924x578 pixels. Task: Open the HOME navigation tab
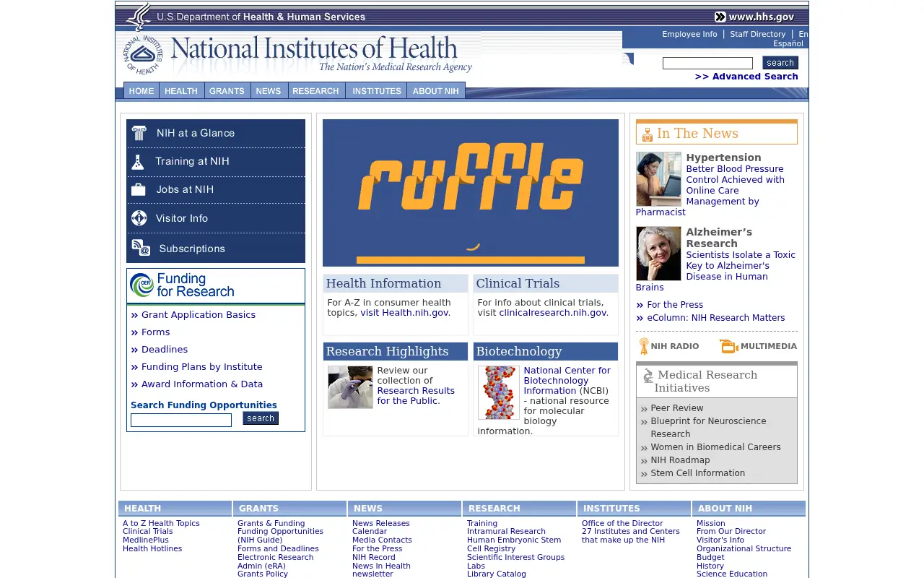click(x=141, y=91)
